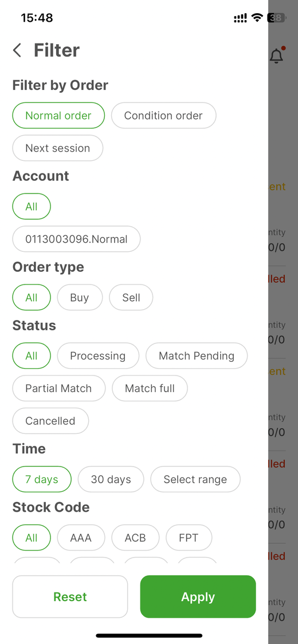Choose the Partial Match status chip
The height and width of the screenshot is (644, 298).
[59, 388]
